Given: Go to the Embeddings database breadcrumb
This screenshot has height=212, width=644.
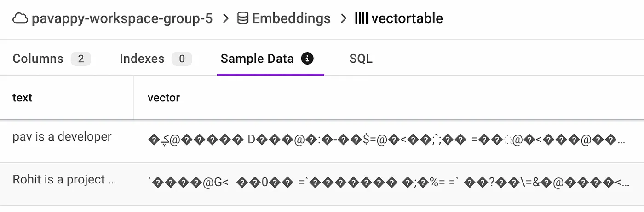Looking at the screenshot, I should pyautogui.click(x=291, y=18).
